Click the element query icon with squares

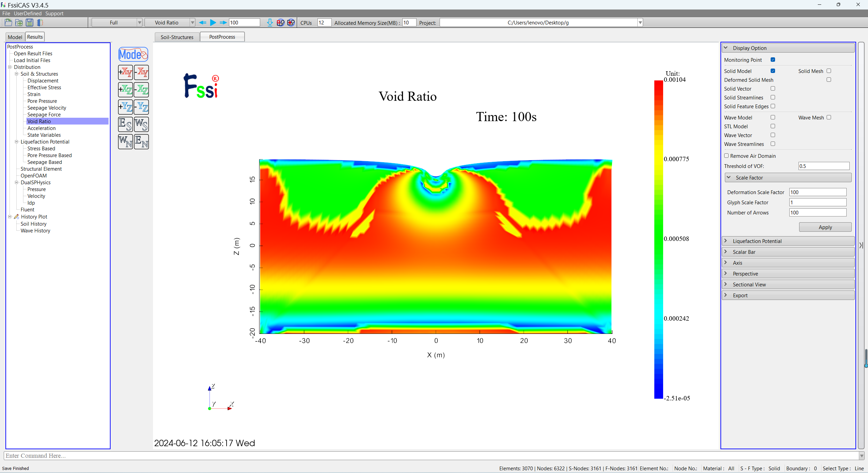281,23
